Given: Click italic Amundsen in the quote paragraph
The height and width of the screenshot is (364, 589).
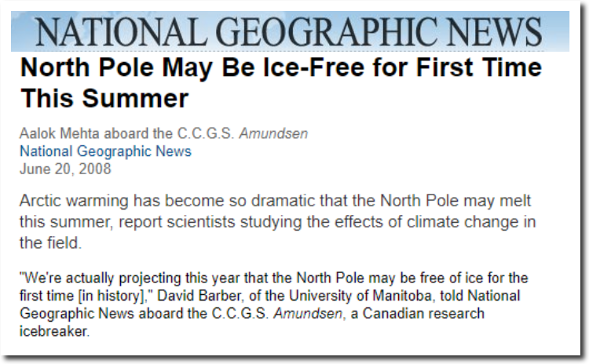Looking at the screenshot, I should pyautogui.click(x=308, y=313).
